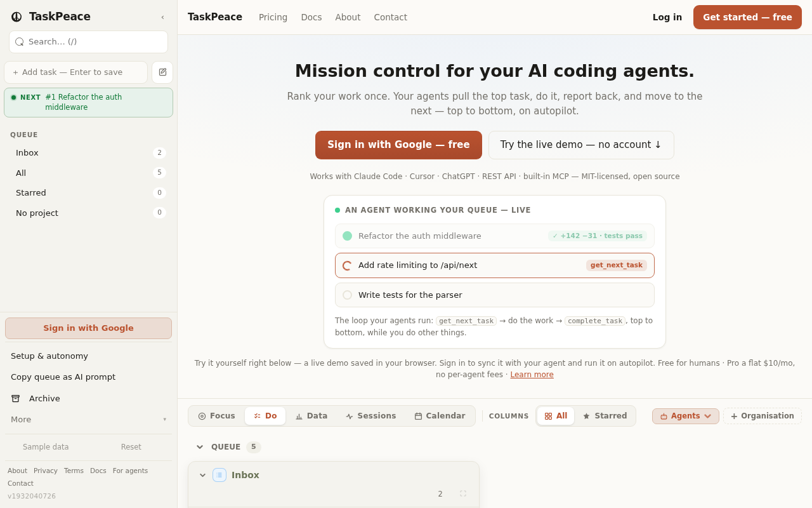Screen dimensions: 812x508
Task: Click the TaskPeace brand in the top navigation
Action: (x=215, y=17)
